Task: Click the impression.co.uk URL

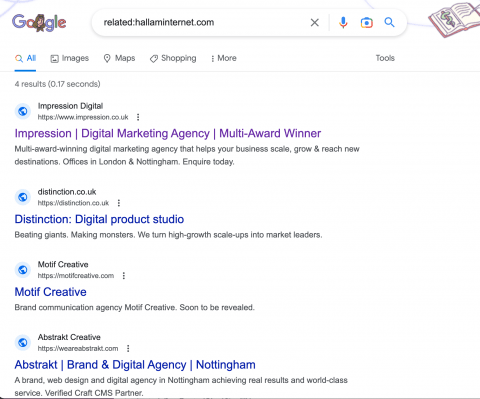Action: pyautogui.click(x=83, y=117)
